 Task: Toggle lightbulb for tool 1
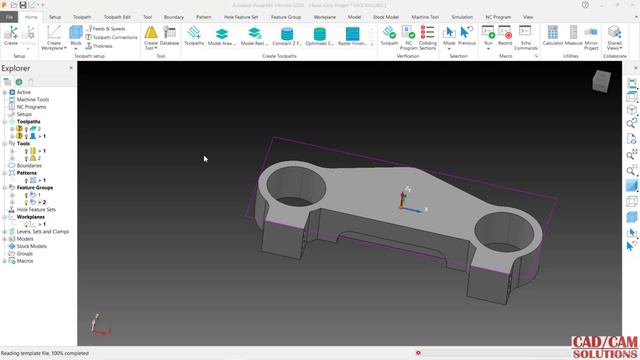(26, 151)
